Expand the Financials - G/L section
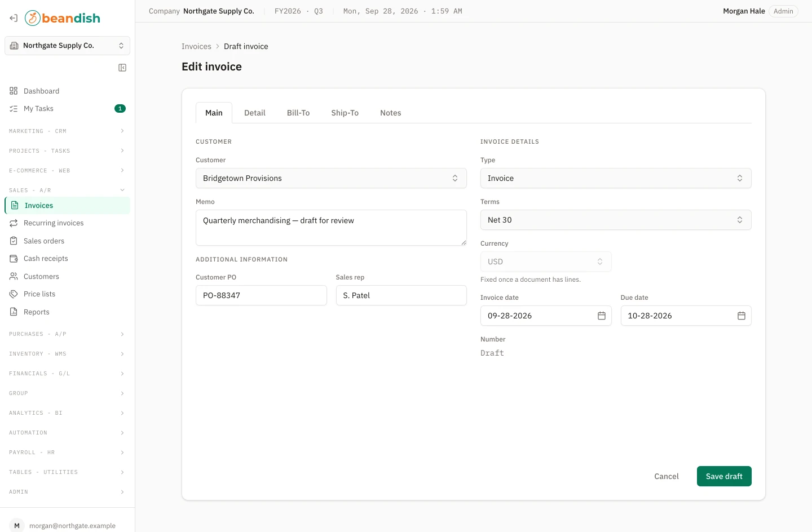Viewport: 812px width, 532px height. click(x=67, y=374)
